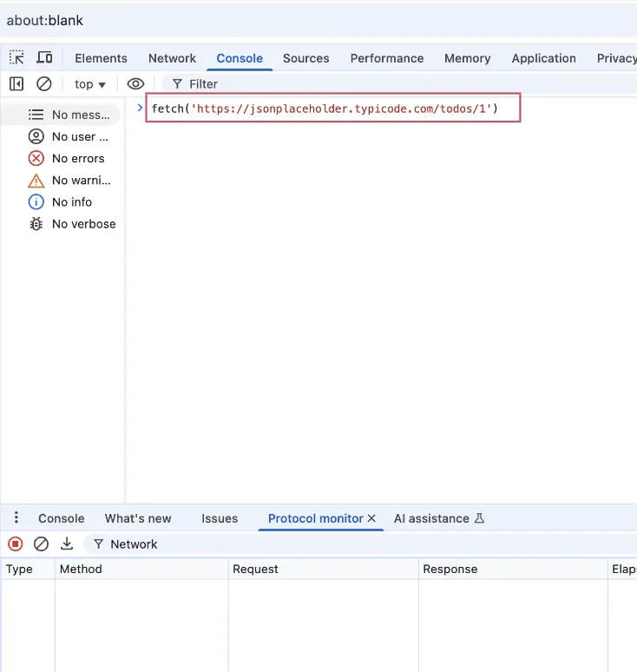The width and height of the screenshot is (637, 672).
Task: Sort by the Method column header
Action: (81, 570)
